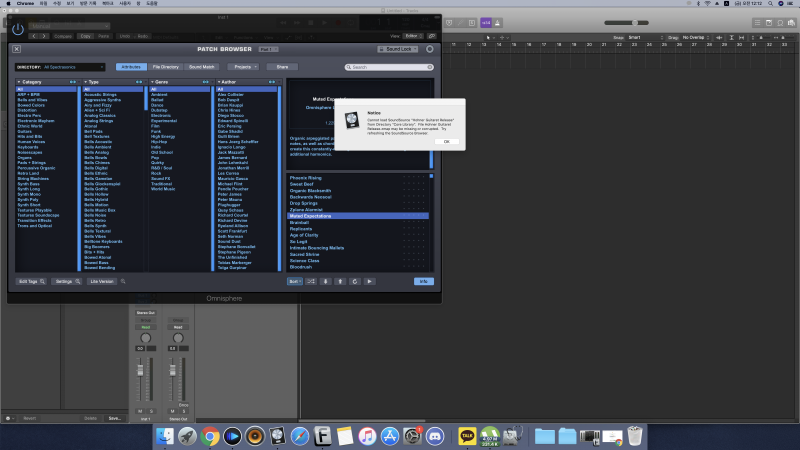
Task: Adjust the Logic master volume slider
Action: click(626, 23)
